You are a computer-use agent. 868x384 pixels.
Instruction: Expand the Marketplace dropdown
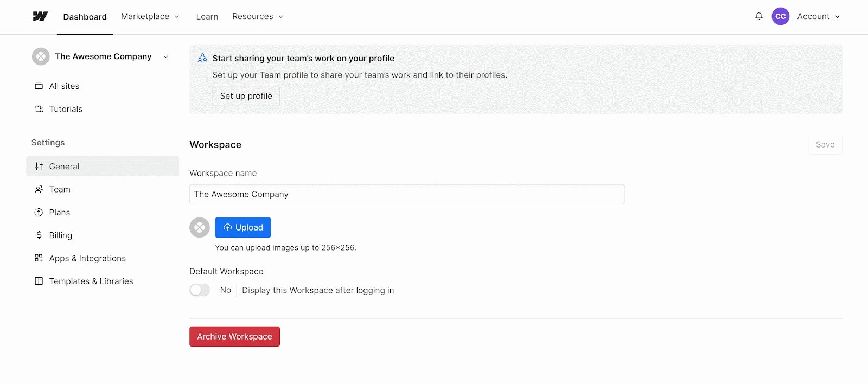tap(150, 16)
